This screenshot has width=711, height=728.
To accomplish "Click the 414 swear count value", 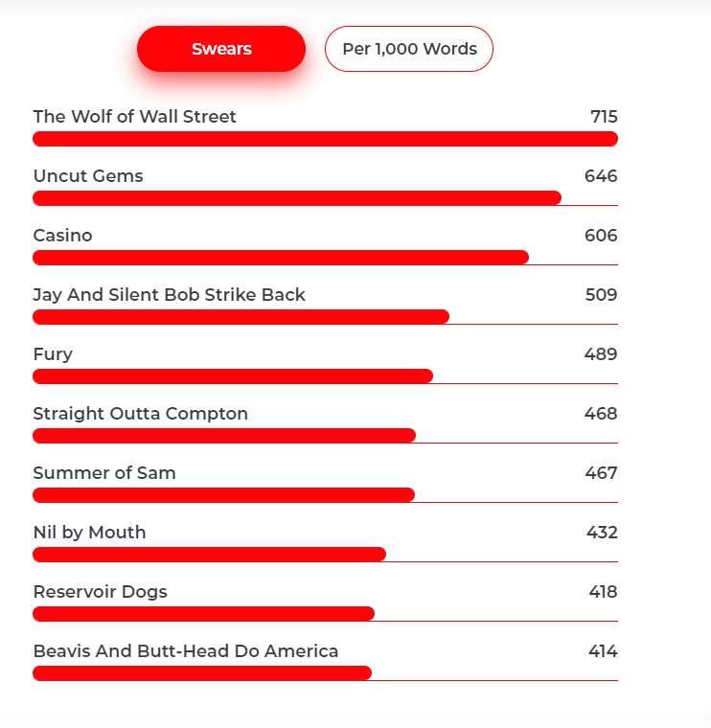I will click(603, 651).
